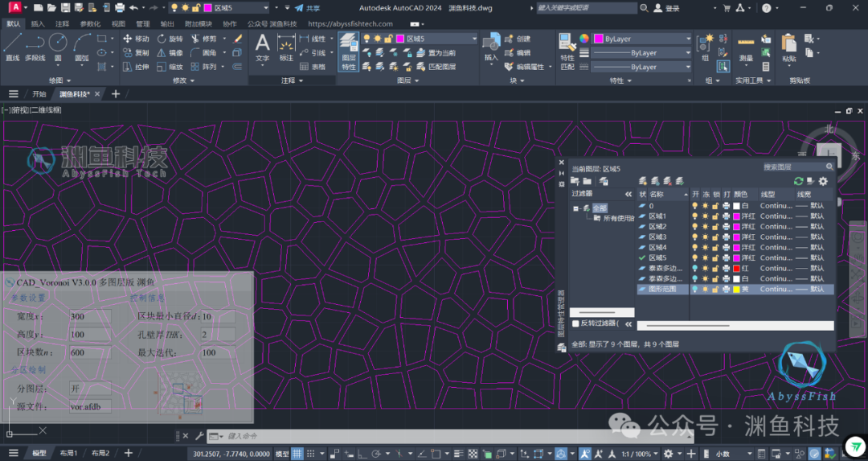Click the 编辑属性 edit attributes button
Viewport: 868px width, 461px height.
(525, 67)
